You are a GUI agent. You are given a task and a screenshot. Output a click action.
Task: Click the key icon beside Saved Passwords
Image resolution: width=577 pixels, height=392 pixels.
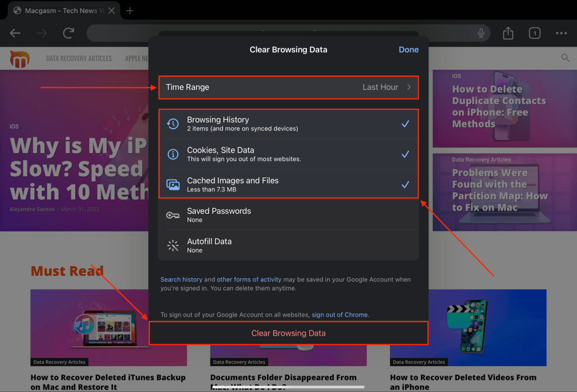coord(173,215)
